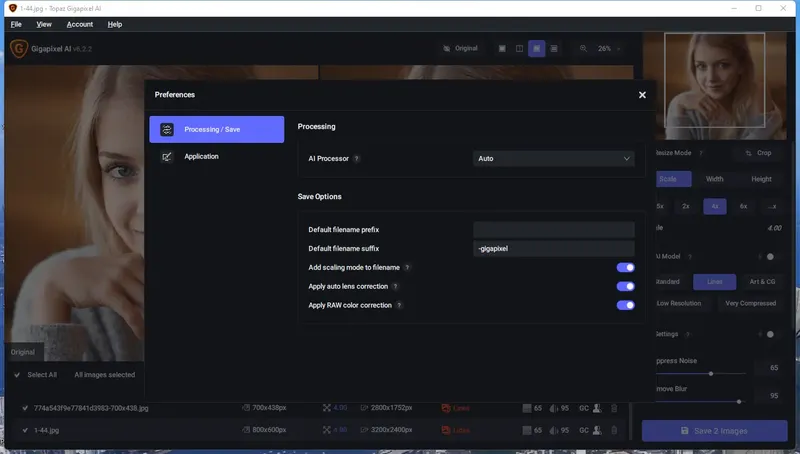This screenshot has width=800, height=454.
Task: Click the Processing / Save sliders icon
Action: pos(167,130)
